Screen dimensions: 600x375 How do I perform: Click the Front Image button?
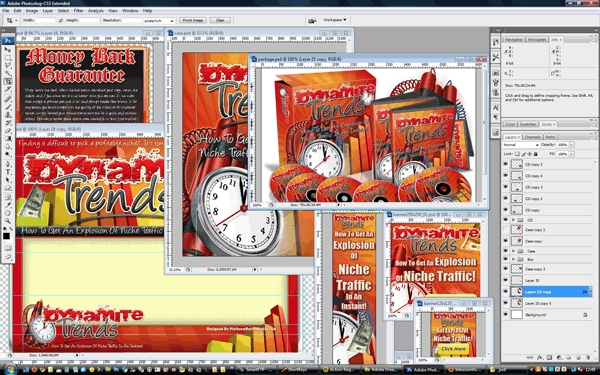coord(193,20)
